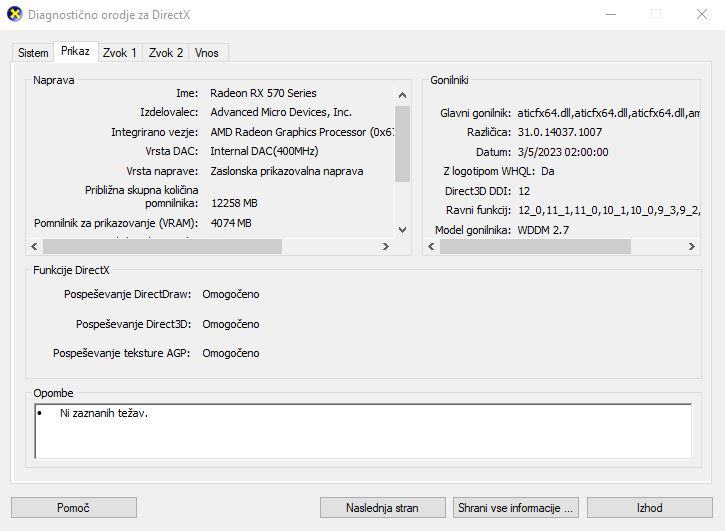Click AGP texture acceleration 'Omogočeno' status

[x=231, y=353]
